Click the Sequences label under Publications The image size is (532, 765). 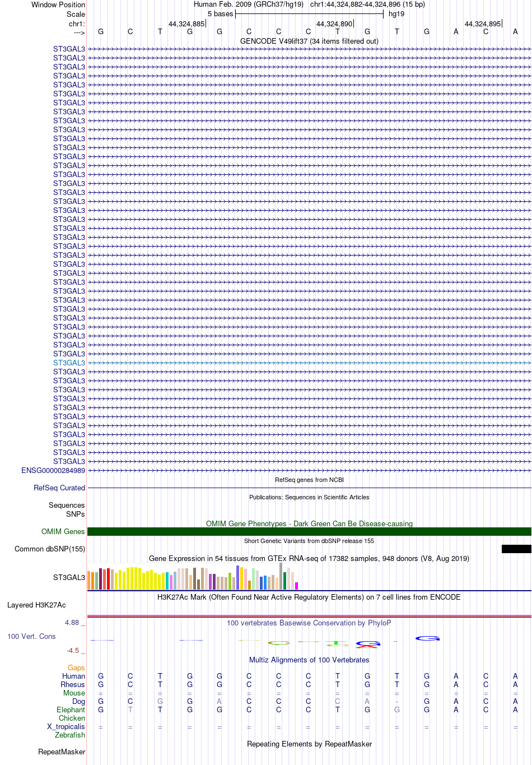(x=67, y=505)
